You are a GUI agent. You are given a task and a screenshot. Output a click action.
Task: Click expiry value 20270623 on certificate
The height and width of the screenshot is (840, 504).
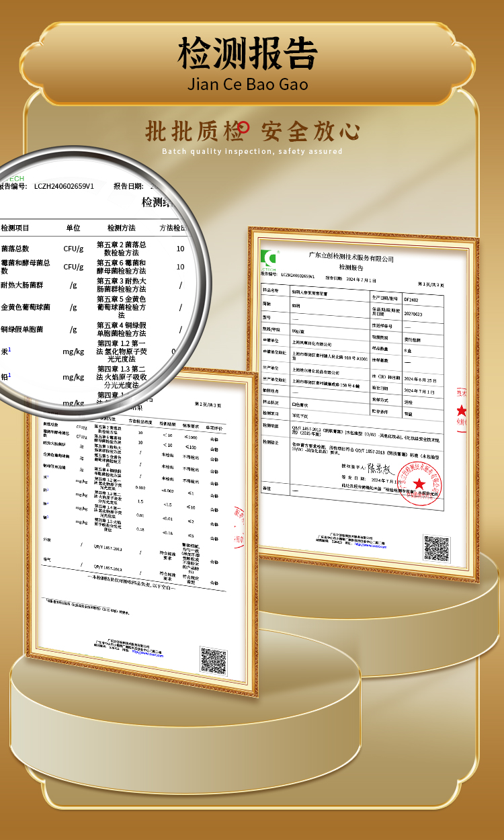(413, 313)
